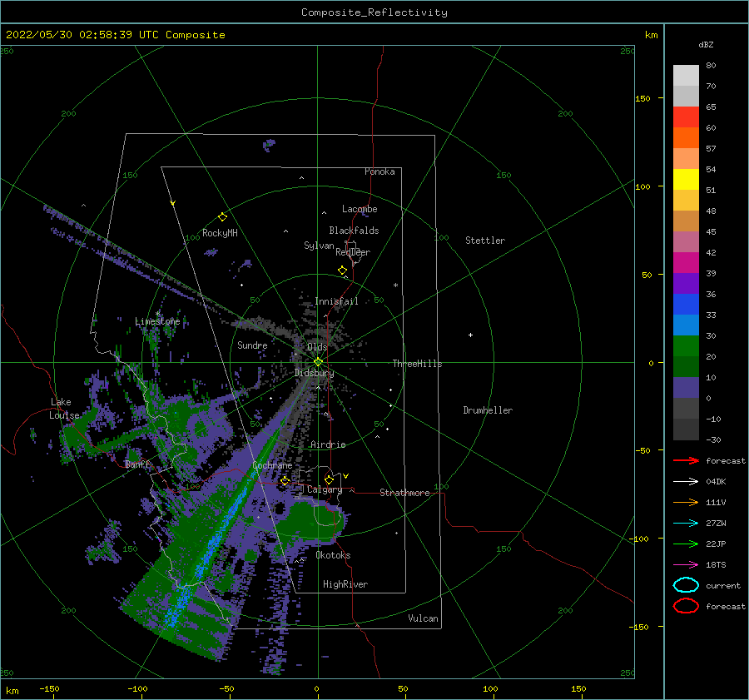749x700 pixels.
Task: Click the red forecast arrow in legend
Action: click(686, 460)
